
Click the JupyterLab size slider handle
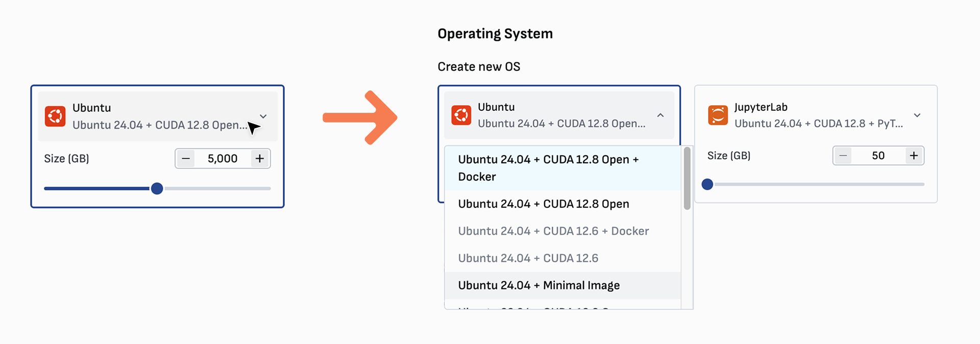[x=707, y=184]
